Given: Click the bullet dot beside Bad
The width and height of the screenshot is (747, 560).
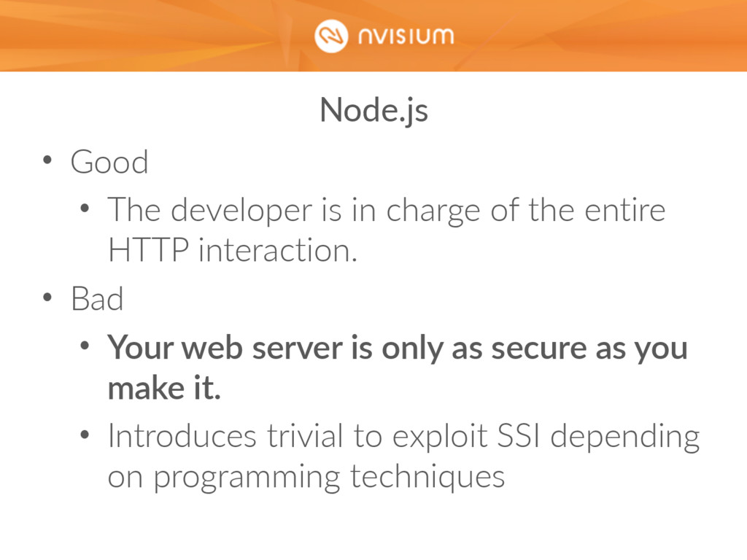Looking at the screenshot, I should pos(47,297).
